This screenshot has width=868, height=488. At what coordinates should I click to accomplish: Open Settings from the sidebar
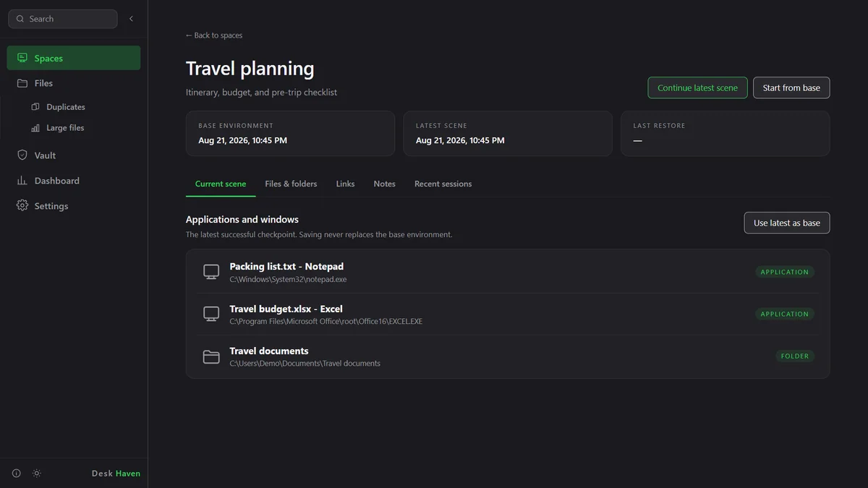click(x=74, y=206)
